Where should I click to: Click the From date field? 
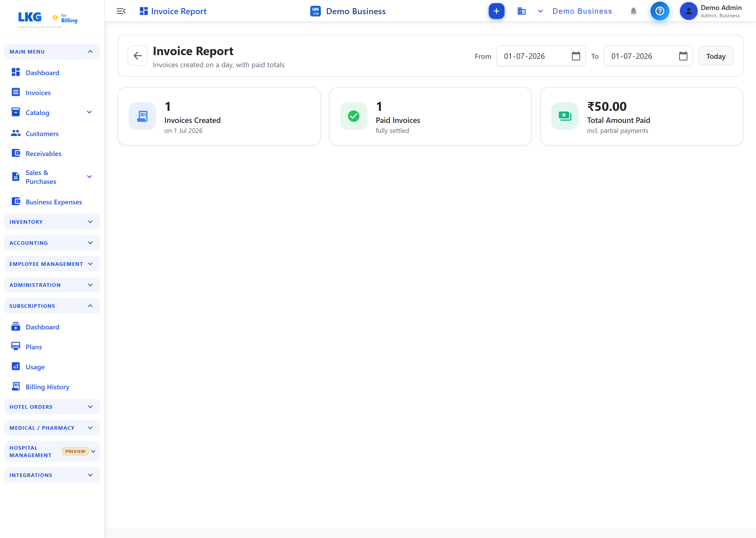click(x=541, y=56)
